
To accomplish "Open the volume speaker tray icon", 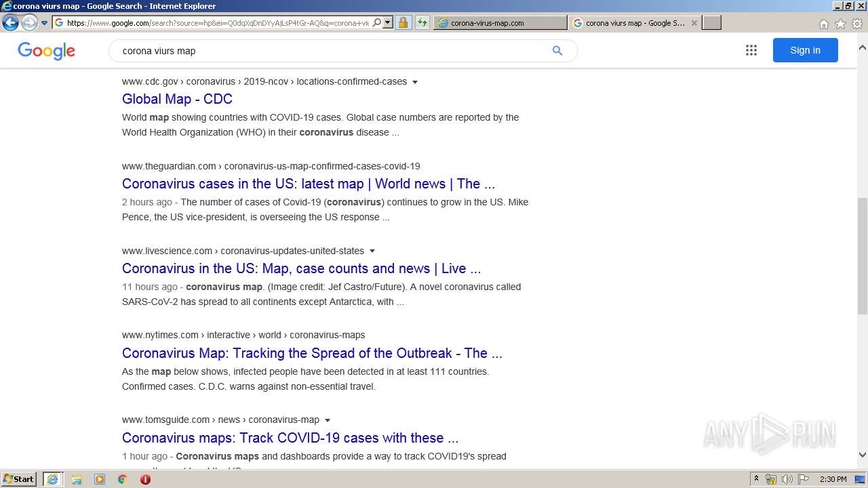I will click(x=787, y=479).
